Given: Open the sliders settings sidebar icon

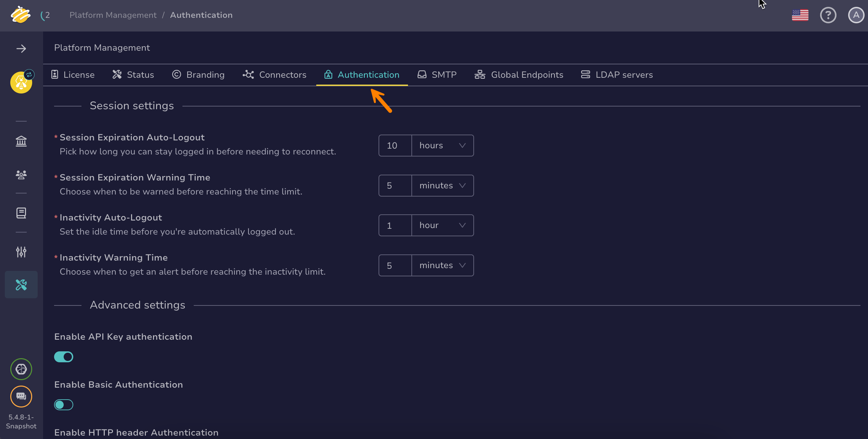Looking at the screenshot, I should tap(21, 252).
